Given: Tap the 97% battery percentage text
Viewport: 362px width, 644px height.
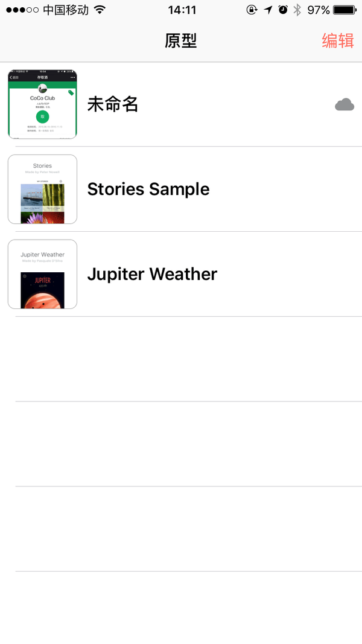Looking at the screenshot, I should (x=319, y=10).
